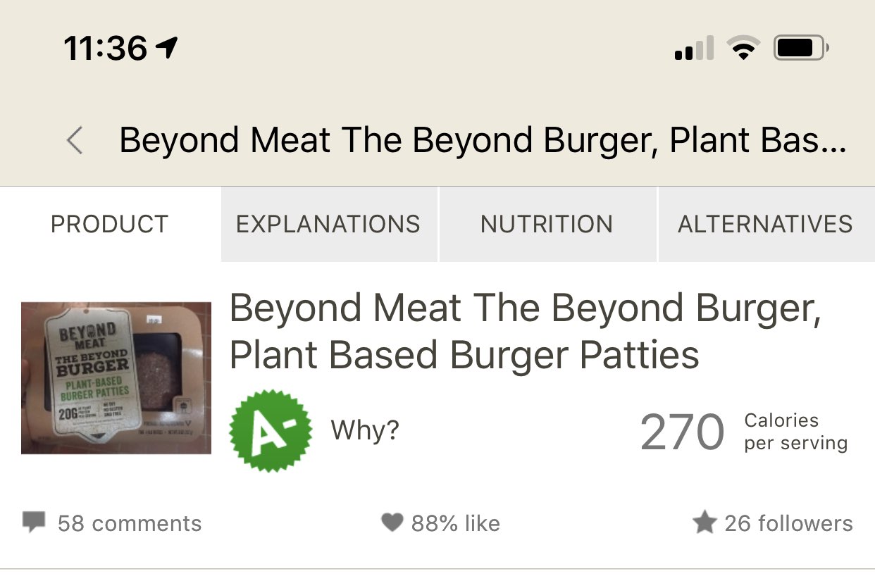875x588 pixels.
Task: Tap the 88% like label
Action: tap(456, 523)
